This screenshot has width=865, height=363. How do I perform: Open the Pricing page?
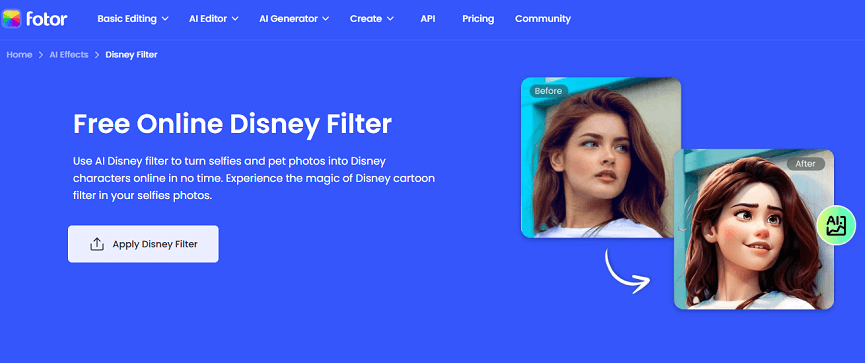(478, 19)
